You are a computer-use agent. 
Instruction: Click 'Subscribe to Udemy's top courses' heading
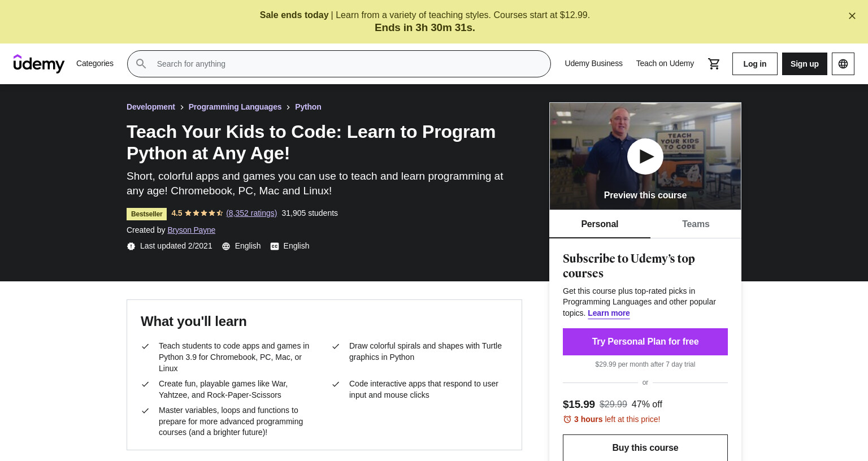pos(629,266)
